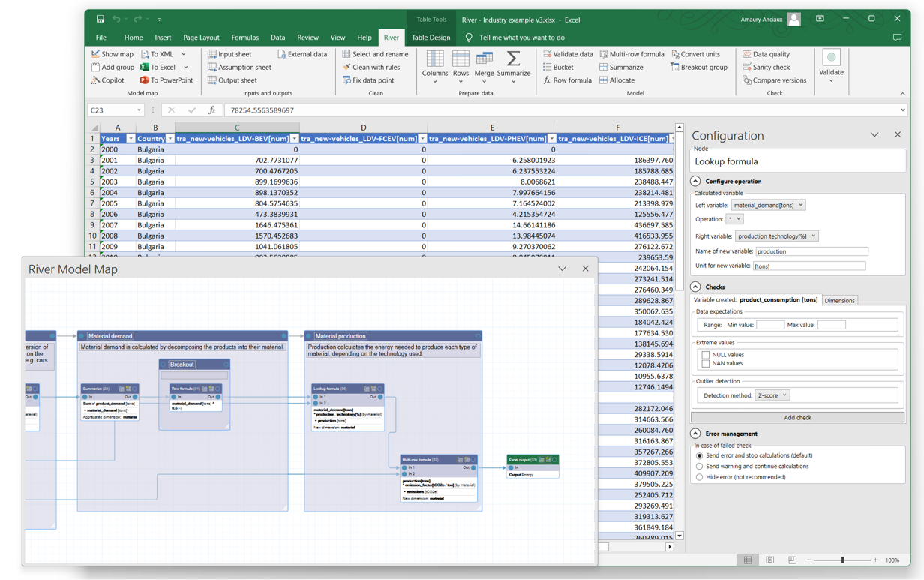Click the zoom out minus button
Screen dimensions: 924x580
(x=808, y=560)
